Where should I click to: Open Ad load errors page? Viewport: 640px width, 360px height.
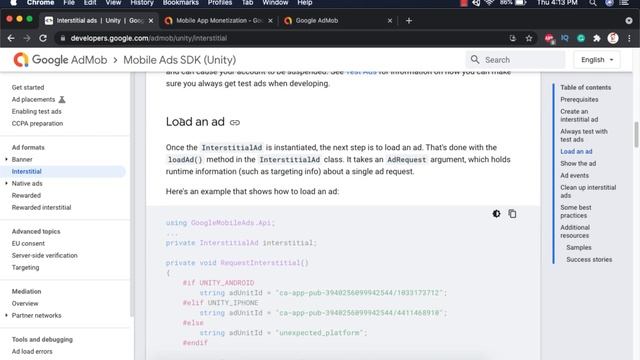tap(32, 351)
